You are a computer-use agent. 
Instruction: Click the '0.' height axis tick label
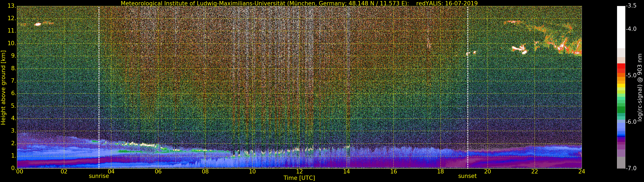[13, 168]
